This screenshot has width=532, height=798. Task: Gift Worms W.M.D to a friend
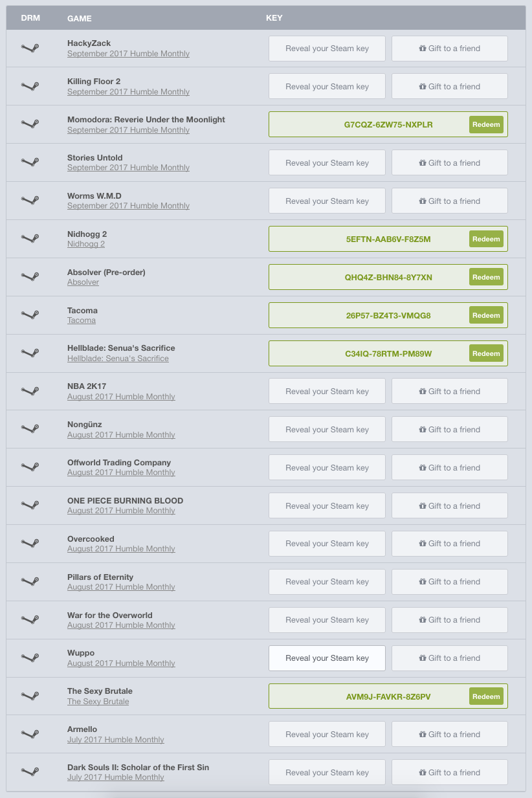click(x=449, y=201)
